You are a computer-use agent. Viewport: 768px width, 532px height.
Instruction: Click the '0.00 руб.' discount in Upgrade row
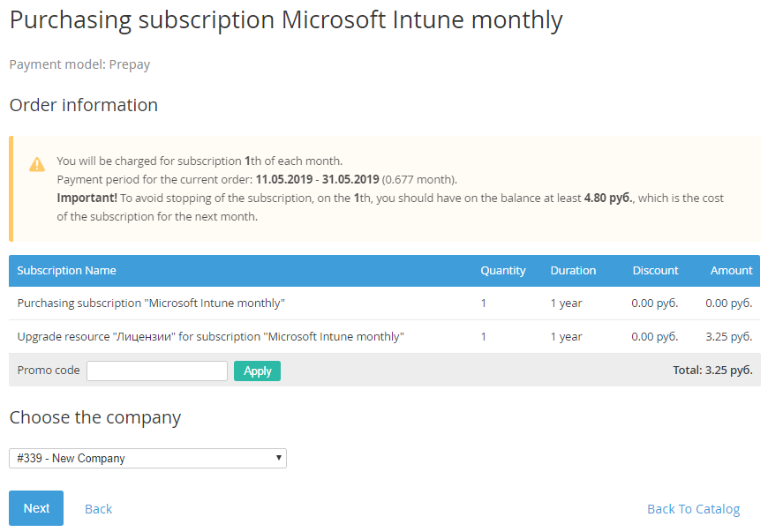655,337
